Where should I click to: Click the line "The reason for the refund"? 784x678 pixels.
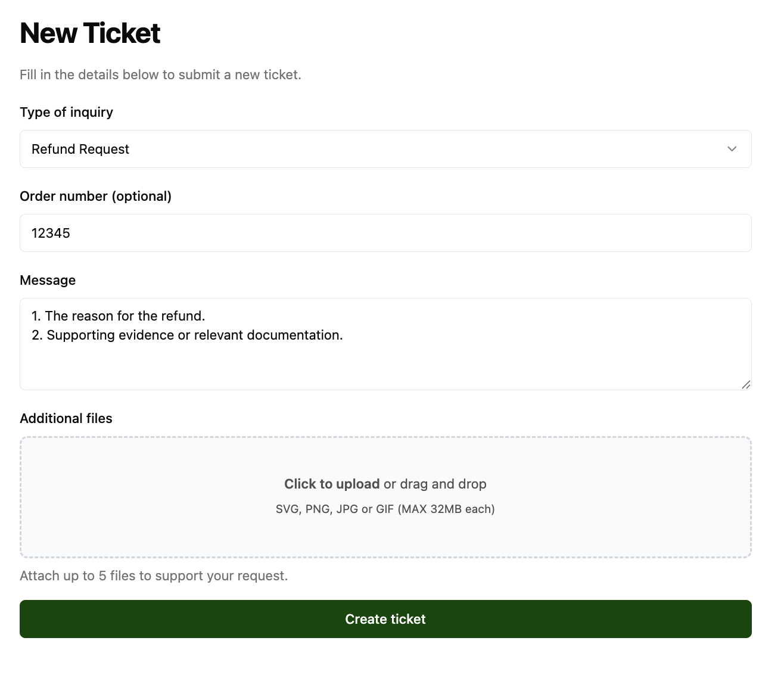click(x=118, y=316)
